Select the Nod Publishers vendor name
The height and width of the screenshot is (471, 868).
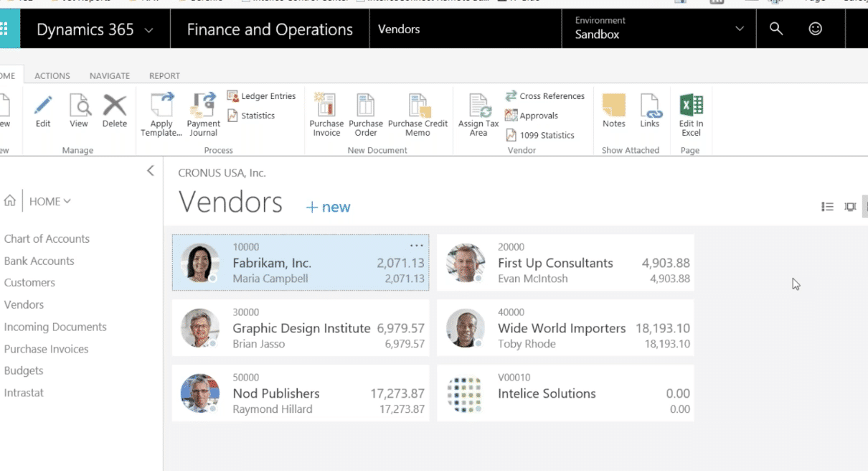[x=276, y=393]
